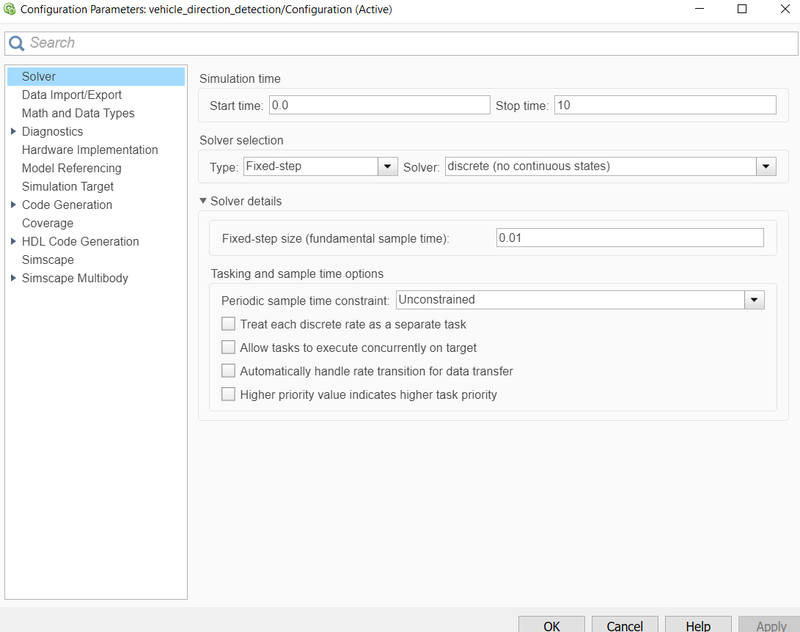Click the Cancel button
This screenshot has width=800, height=632.
click(624, 624)
